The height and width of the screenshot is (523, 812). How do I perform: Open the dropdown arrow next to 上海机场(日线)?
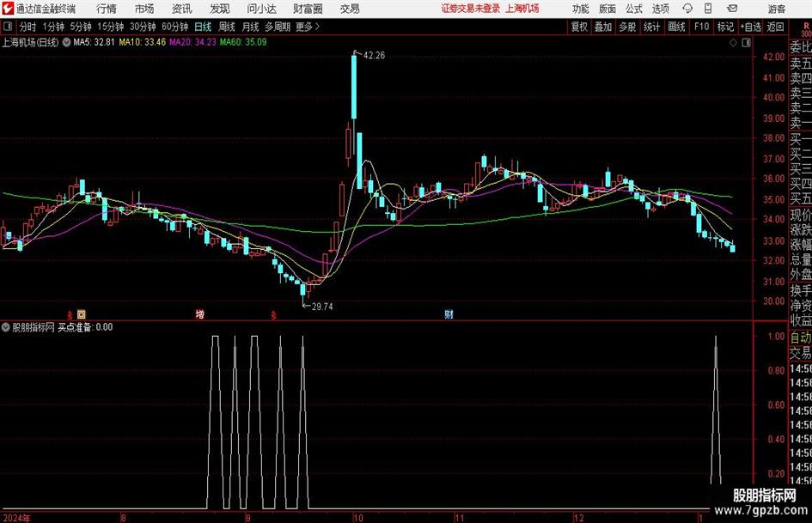[x=67, y=42]
